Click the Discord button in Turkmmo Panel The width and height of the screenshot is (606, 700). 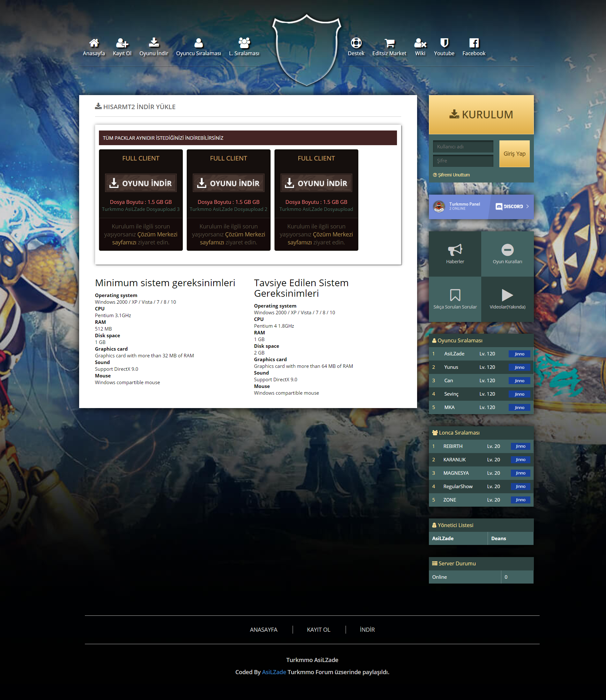tap(512, 206)
